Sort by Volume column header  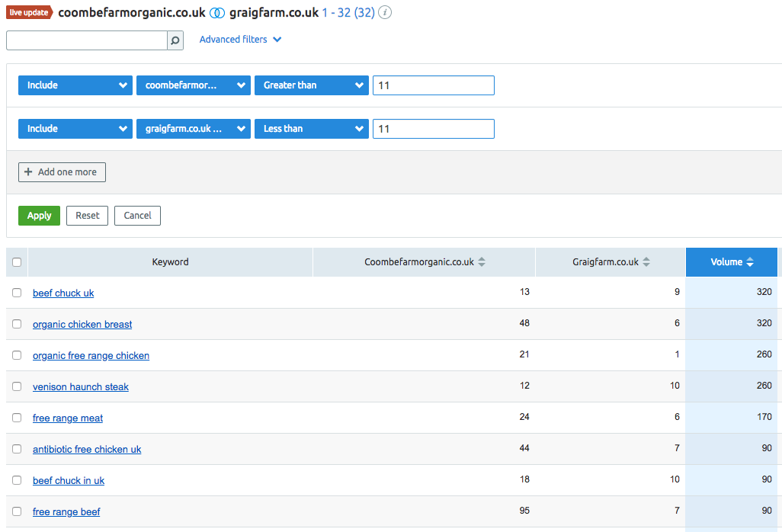tap(732, 261)
